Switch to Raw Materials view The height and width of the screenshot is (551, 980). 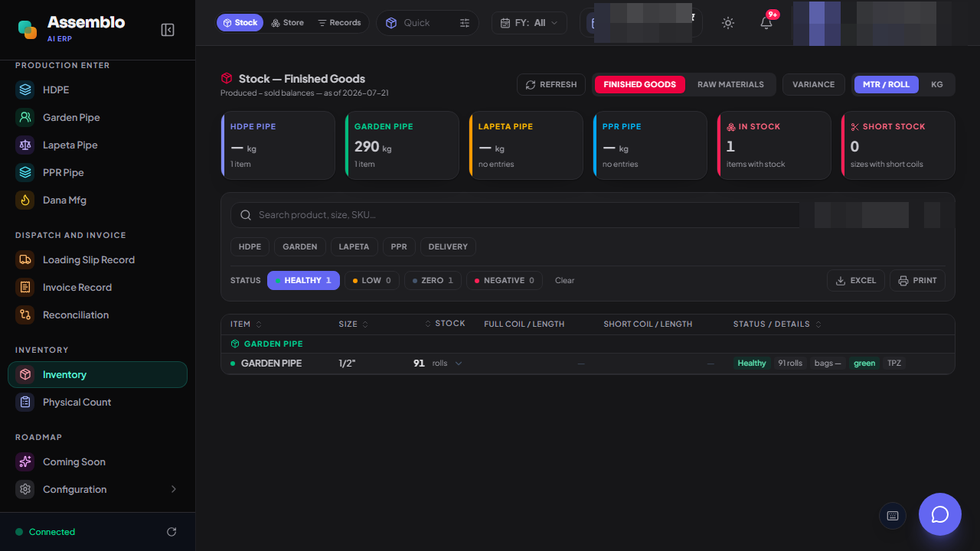click(730, 84)
